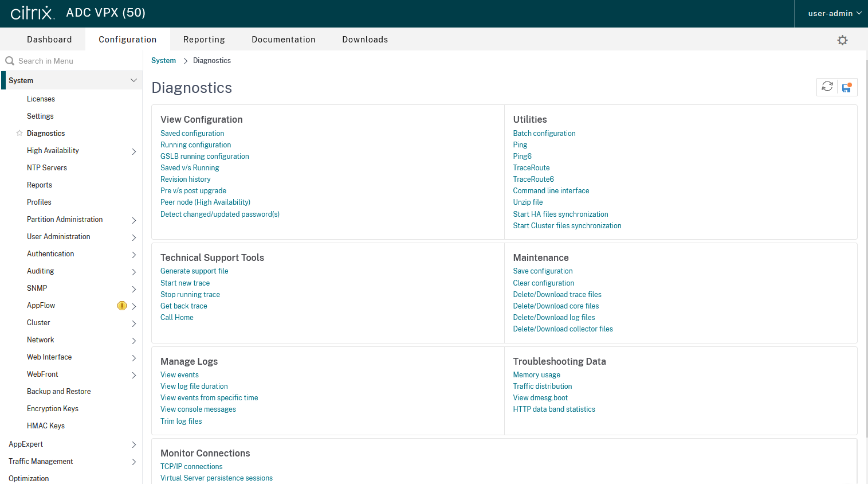Click the save configuration disk icon
Viewport: 868px width, 484px height.
847,87
